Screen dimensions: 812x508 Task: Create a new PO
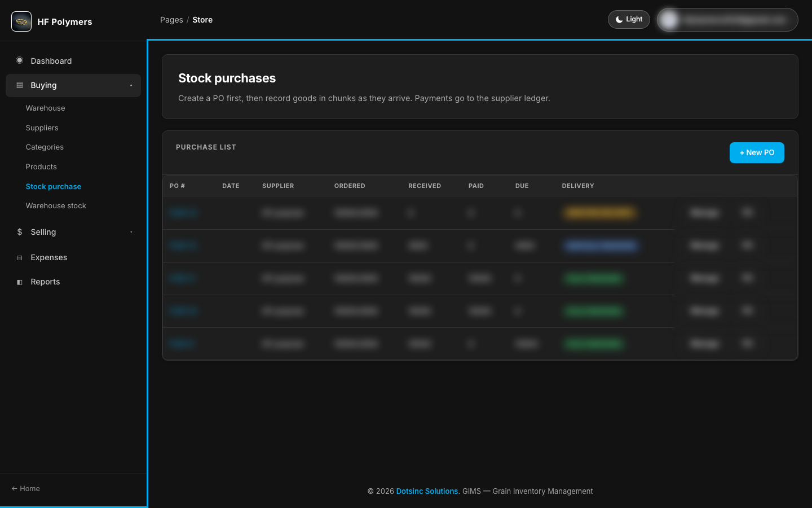click(x=757, y=152)
